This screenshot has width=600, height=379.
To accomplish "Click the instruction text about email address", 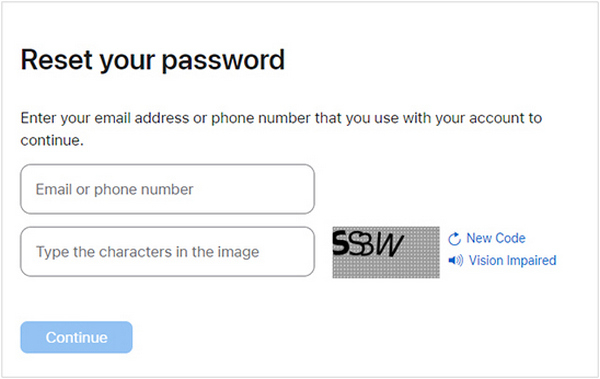I will [281, 129].
